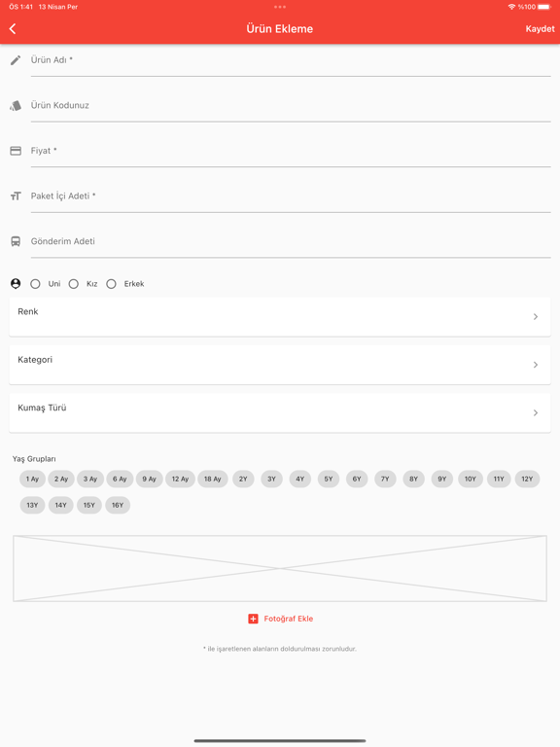Select the Erkek radio button
This screenshot has height=747, width=560.
pyautogui.click(x=111, y=284)
